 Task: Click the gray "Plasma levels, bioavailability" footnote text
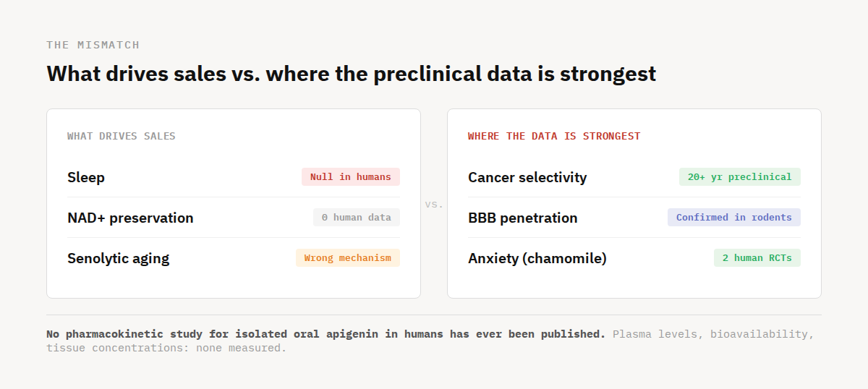[x=712, y=334]
